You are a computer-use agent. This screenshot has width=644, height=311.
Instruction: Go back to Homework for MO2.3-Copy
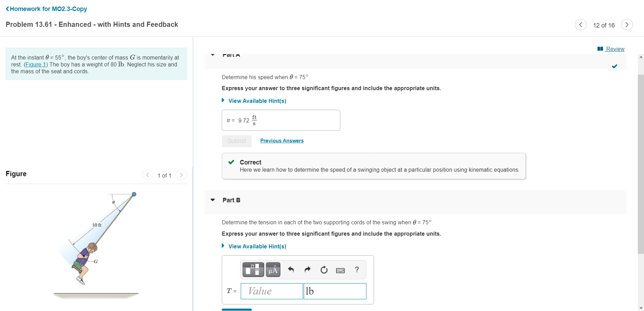(x=46, y=9)
